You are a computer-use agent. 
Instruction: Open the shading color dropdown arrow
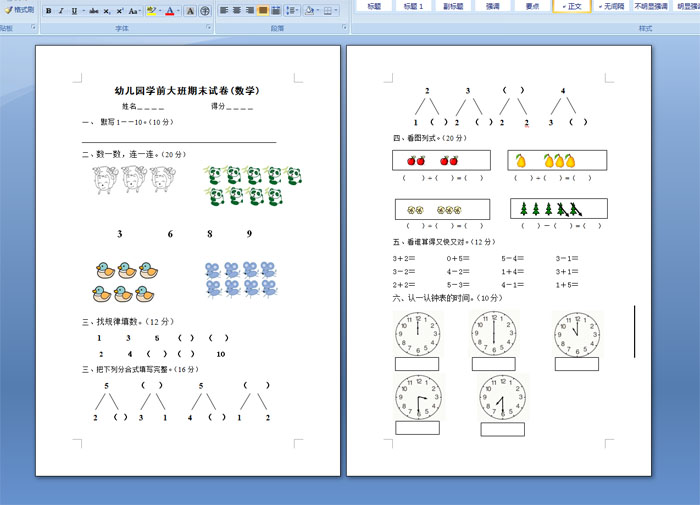coord(317,10)
